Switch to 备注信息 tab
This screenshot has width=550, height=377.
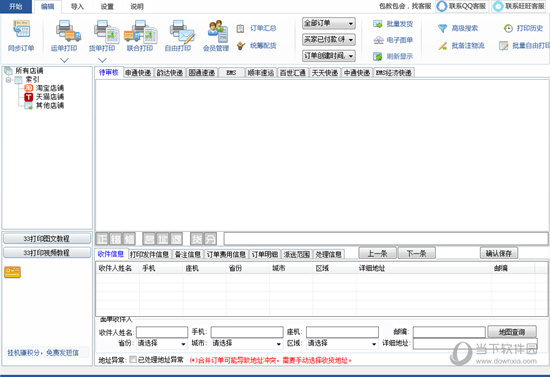pos(188,255)
